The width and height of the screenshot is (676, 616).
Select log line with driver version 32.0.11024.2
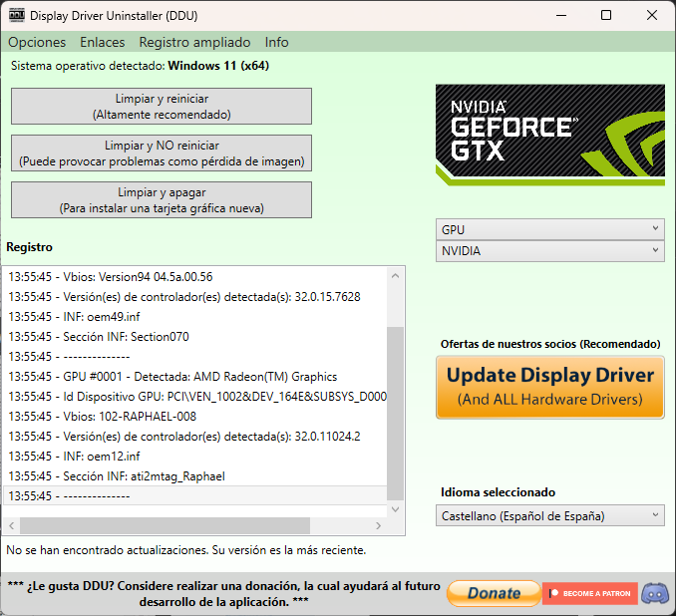coord(195,437)
